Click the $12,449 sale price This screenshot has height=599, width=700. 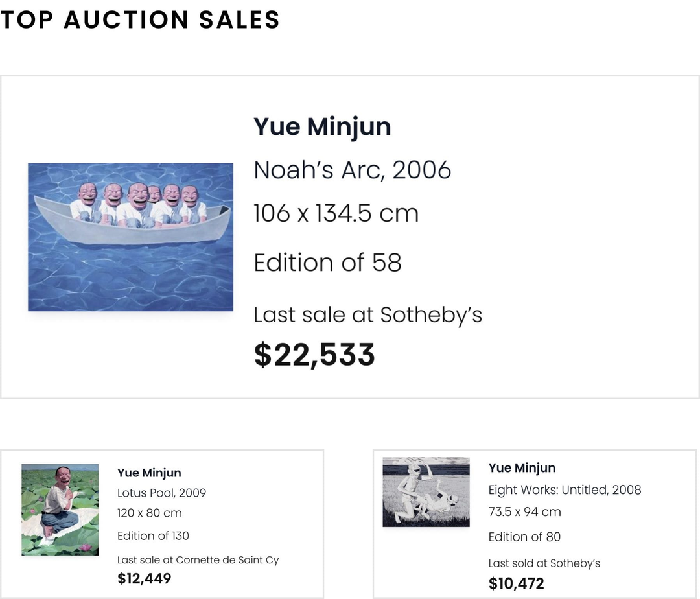click(144, 578)
